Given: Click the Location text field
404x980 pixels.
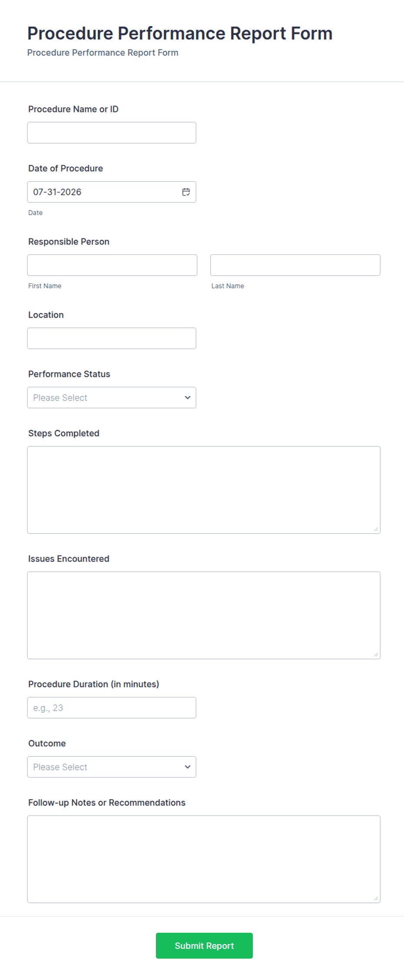Looking at the screenshot, I should 112,338.
